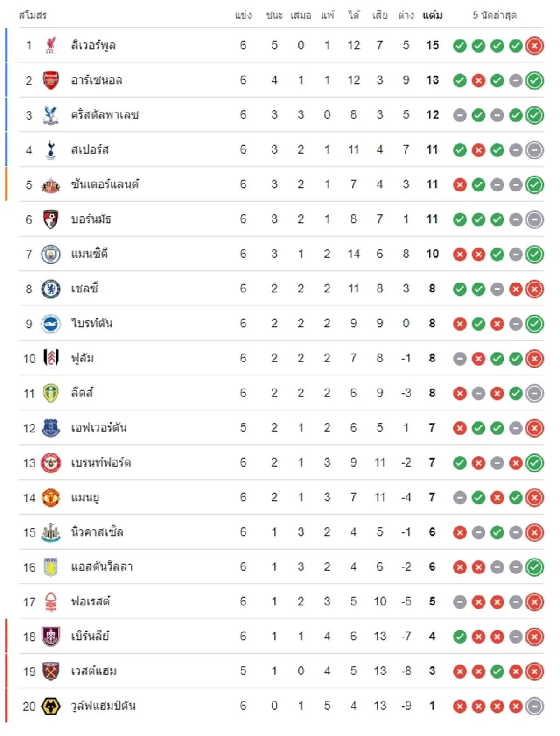Open the แมนซิตี้ team link
Viewport: 560px width, 736px height.
[90, 254]
